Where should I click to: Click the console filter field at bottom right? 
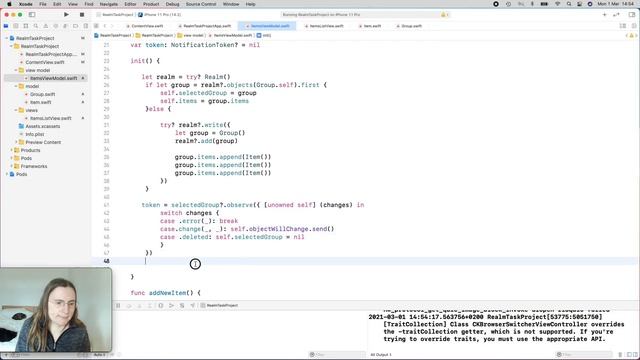pyautogui.click(x=584, y=355)
